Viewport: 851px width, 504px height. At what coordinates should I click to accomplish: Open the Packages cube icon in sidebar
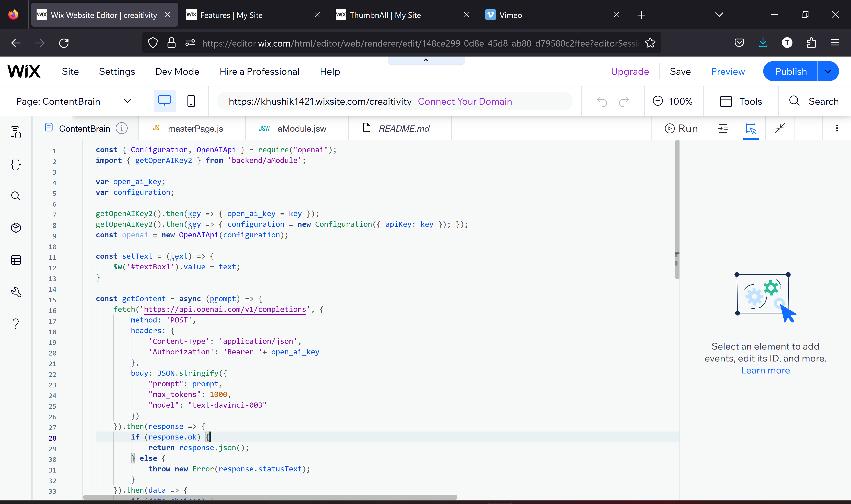tap(16, 228)
